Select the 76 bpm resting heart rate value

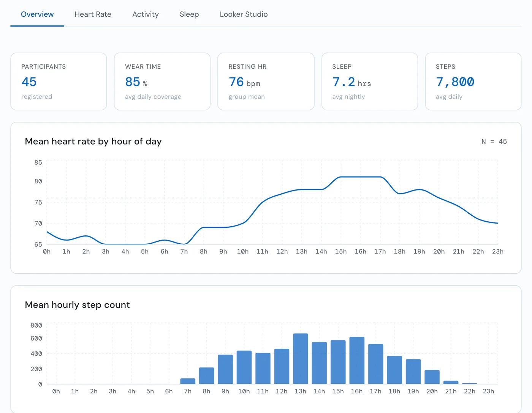244,82
